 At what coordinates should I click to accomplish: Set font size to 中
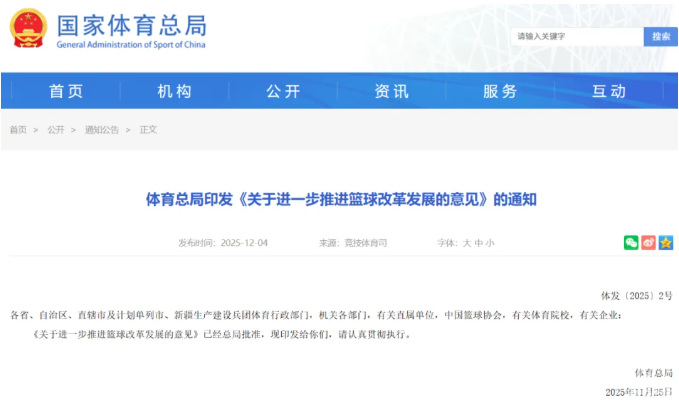click(x=479, y=243)
